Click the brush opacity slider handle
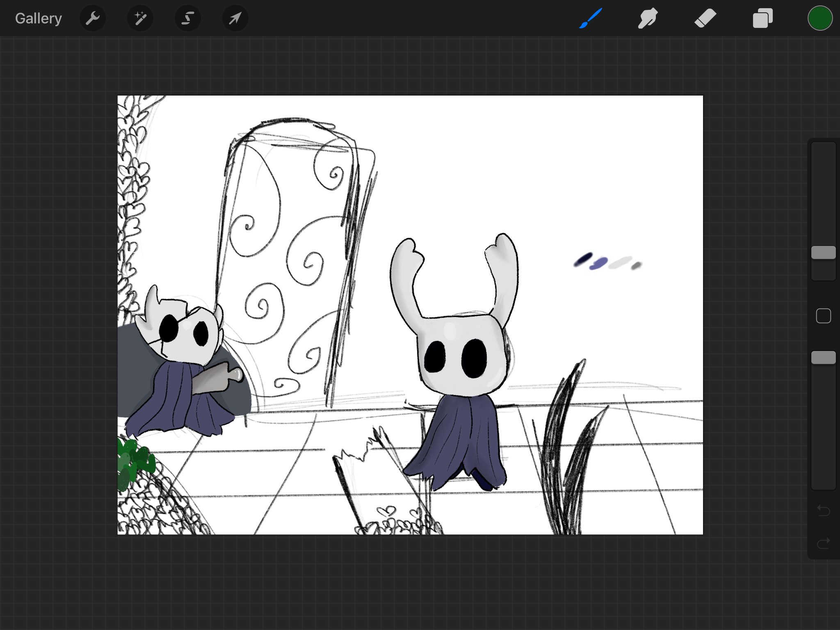 point(823,358)
